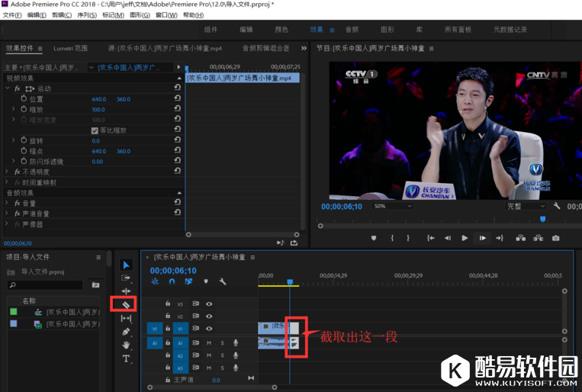582x392 pixels.
Task: Select the Selection arrow tool
Action: (126, 265)
